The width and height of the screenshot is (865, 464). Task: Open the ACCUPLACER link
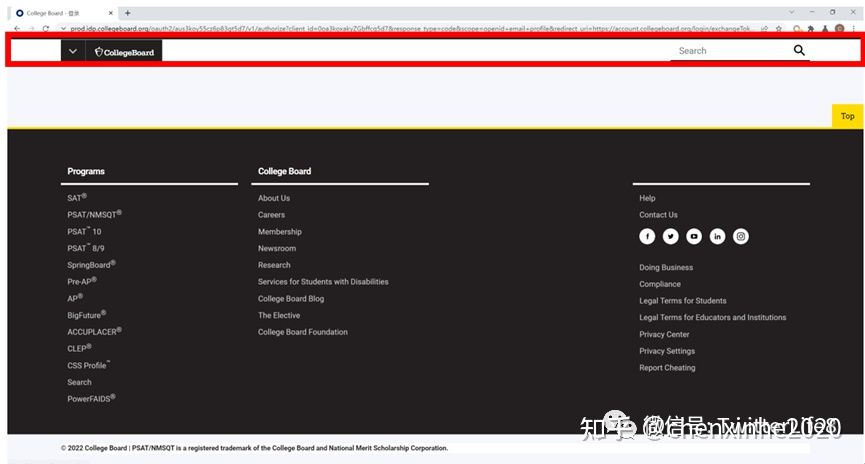coord(94,332)
